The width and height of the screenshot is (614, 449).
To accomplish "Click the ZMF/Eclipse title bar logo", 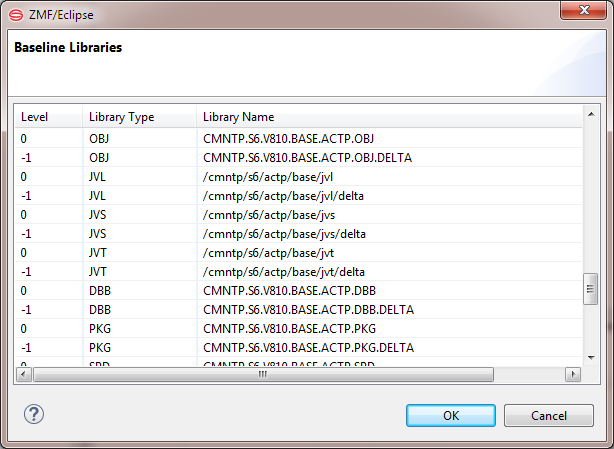I will [x=16, y=15].
